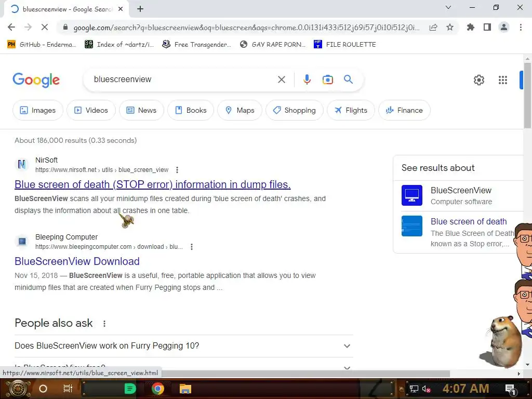Unmute the volume tray icon
This screenshot has height=399, width=532.
click(426, 389)
